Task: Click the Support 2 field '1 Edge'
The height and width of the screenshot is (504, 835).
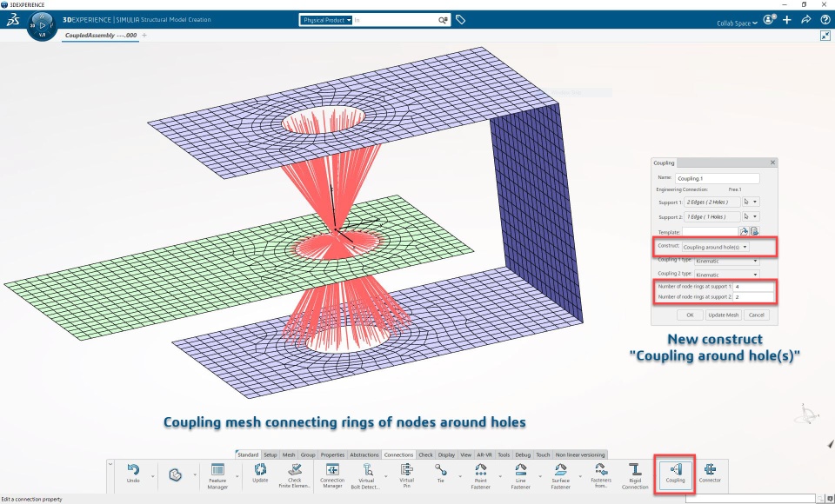Action: (711, 216)
